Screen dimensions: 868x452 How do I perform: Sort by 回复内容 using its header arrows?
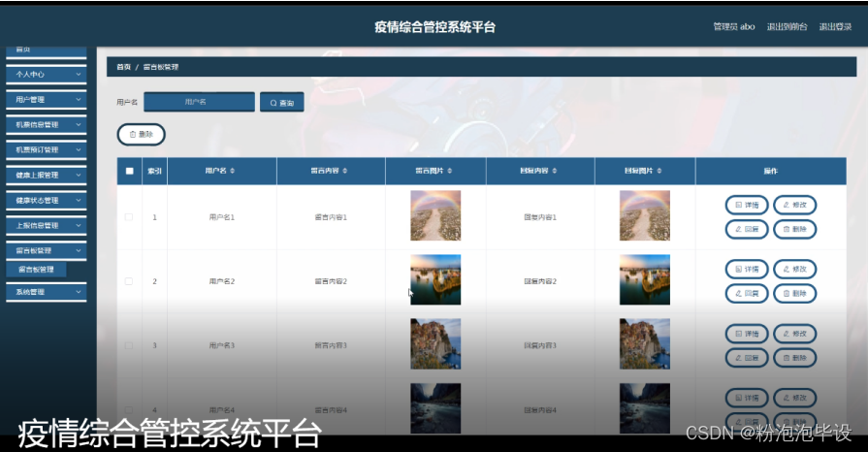pyautogui.click(x=554, y=171)
